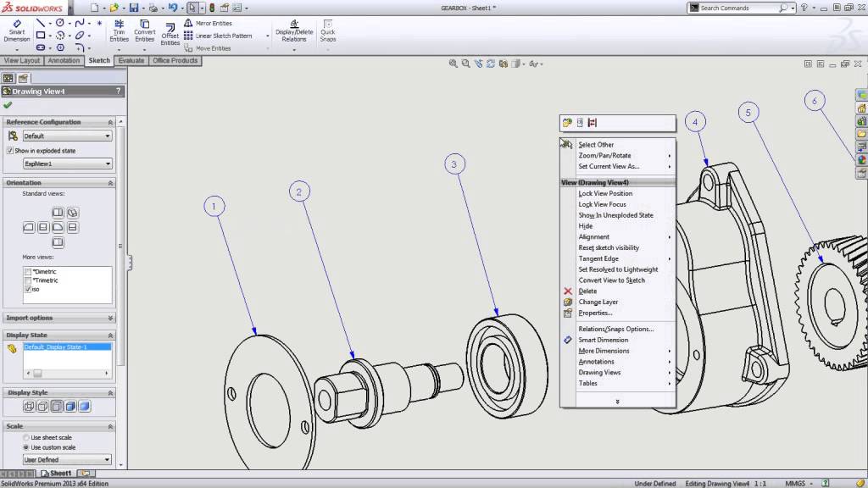Select Use custom scale radio

[26, 447]
